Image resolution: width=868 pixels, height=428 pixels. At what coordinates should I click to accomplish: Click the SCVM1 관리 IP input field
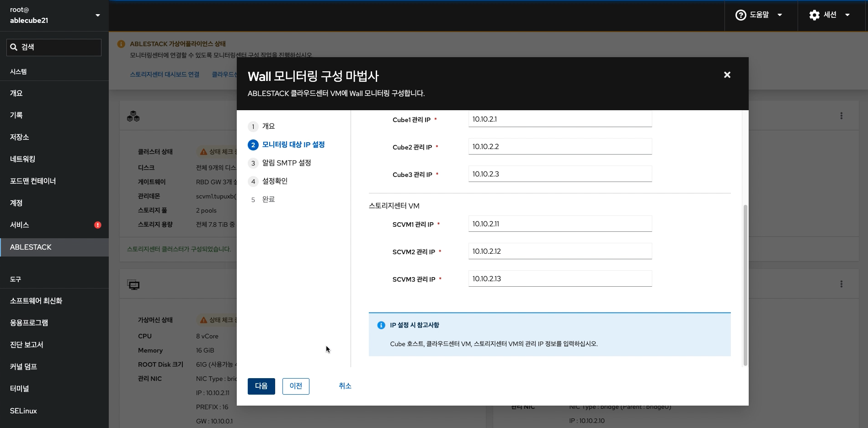coord(559,224)
